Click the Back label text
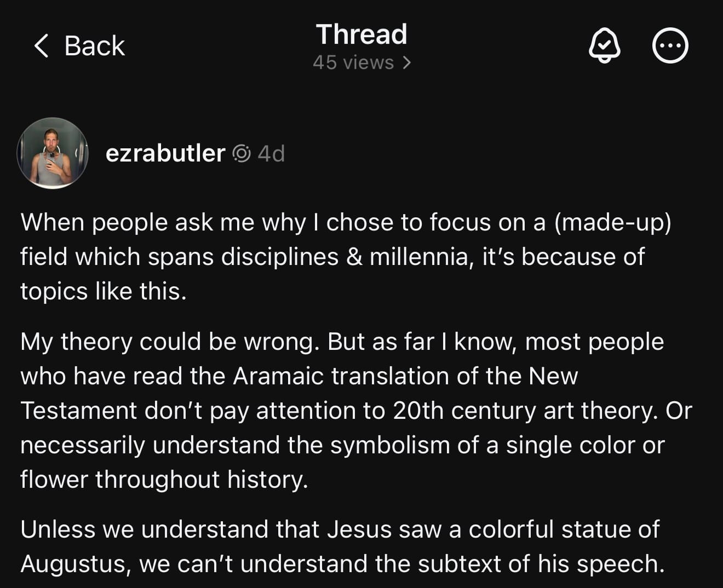 coord(94,45)
